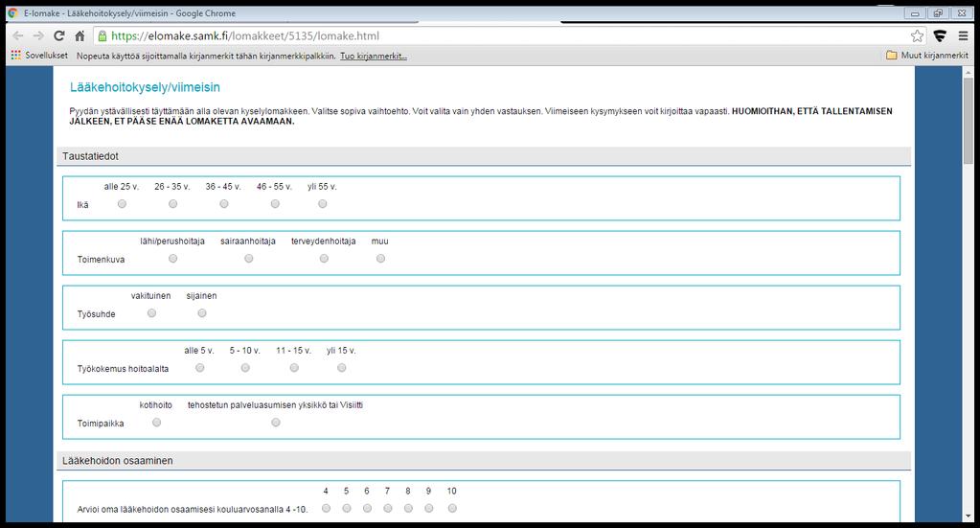
Task: Click the page's vertical scrollbar thumb
Action: click(969, 122)
